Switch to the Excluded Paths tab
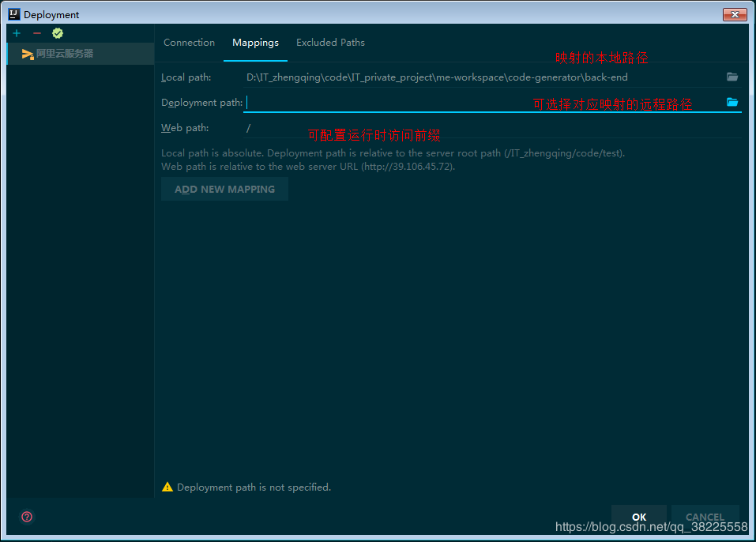Screen dimensions: 756x542 click(330, 43)
